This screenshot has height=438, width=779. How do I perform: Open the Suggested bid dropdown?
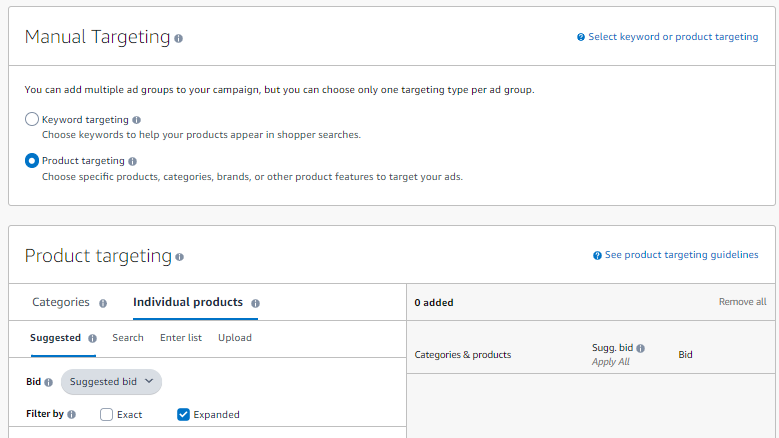tap(111, 382)
